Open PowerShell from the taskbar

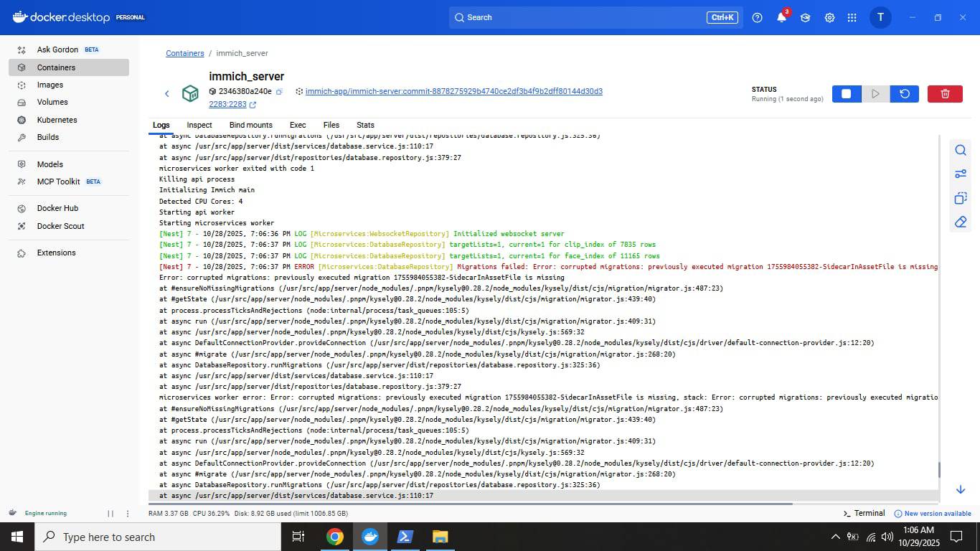pos(405,537)
